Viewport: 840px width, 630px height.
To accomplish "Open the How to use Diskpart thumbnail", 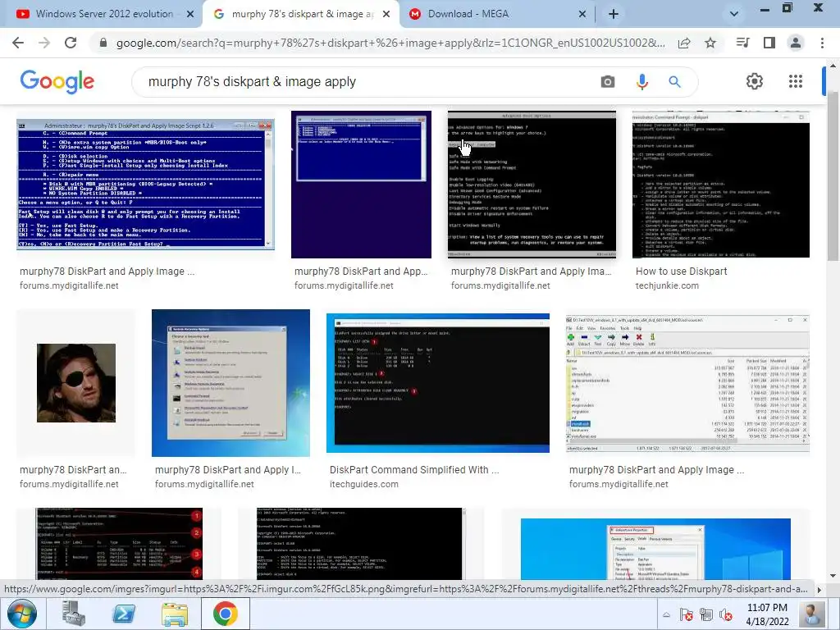I will click(721, 185).
